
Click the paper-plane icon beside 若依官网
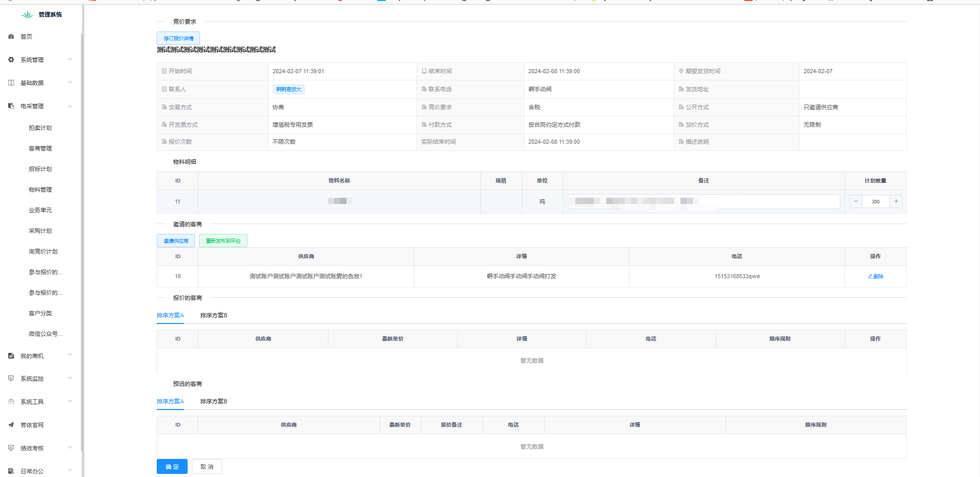pyautogui.click(x=11, y=425)
